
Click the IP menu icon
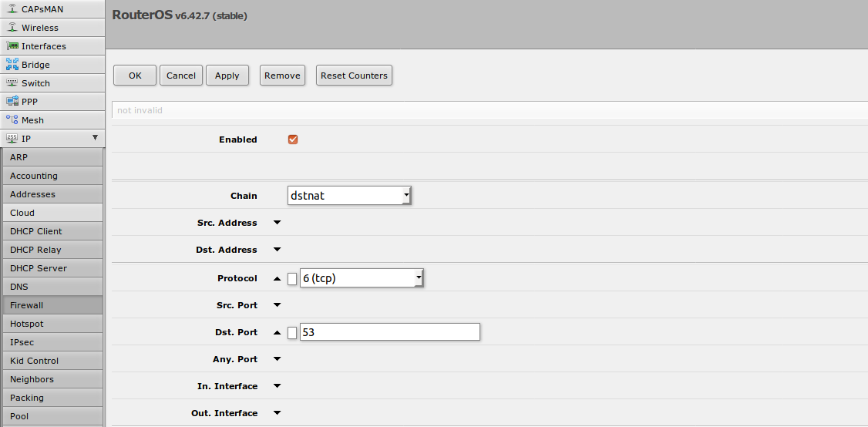point(12,139)
